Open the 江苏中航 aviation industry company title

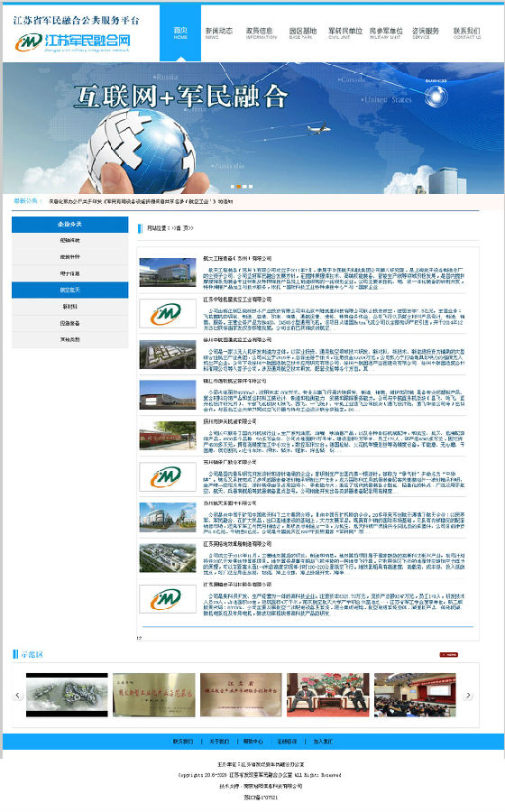(x=237, y=300)
